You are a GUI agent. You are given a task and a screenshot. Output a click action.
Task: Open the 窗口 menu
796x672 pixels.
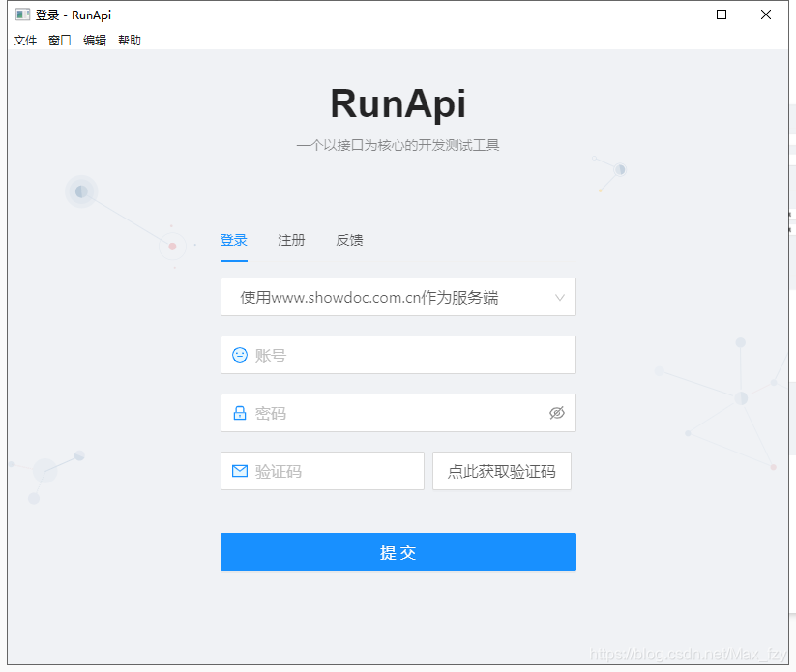[59, 40]
